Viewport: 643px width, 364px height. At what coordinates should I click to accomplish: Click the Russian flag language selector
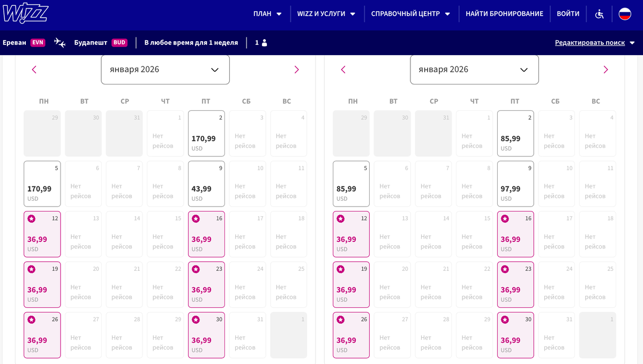(625, 14)
